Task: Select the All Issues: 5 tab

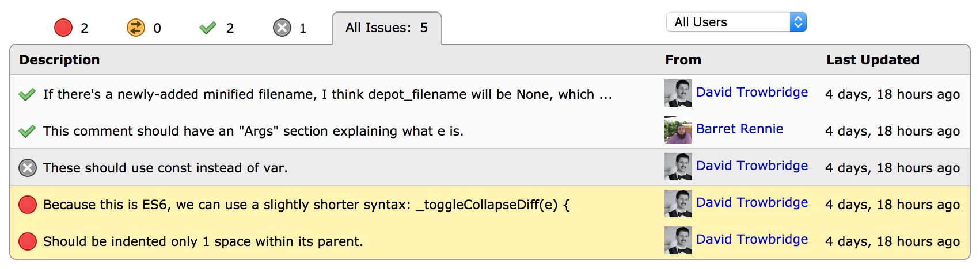Action: (x=386, y=28)
